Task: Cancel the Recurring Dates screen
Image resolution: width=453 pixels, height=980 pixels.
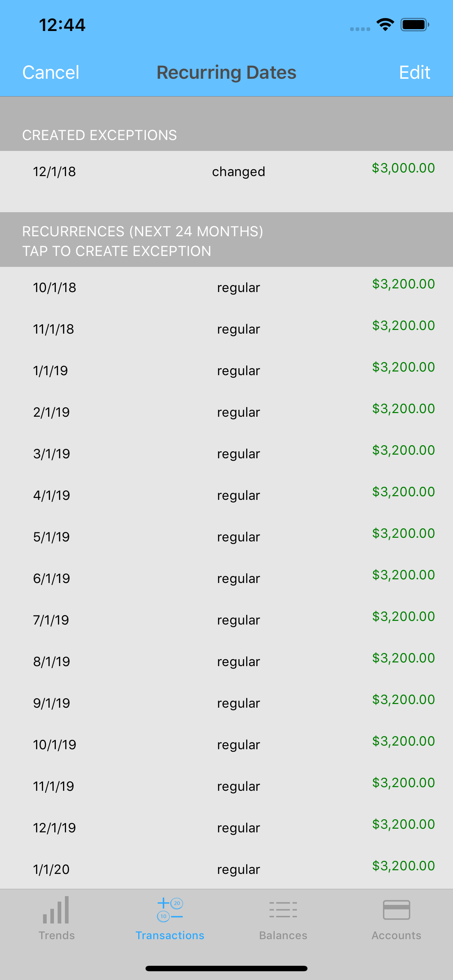Action: (51, 72)
